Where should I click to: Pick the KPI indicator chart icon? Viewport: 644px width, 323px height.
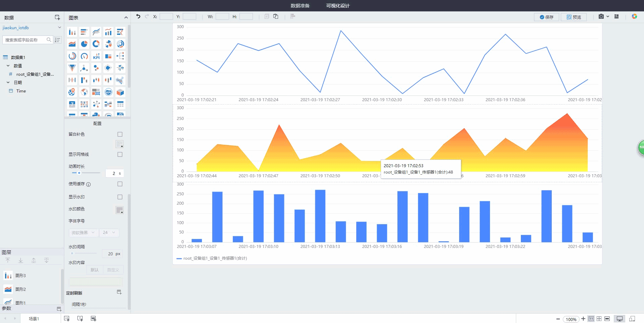tap(96, 56)
